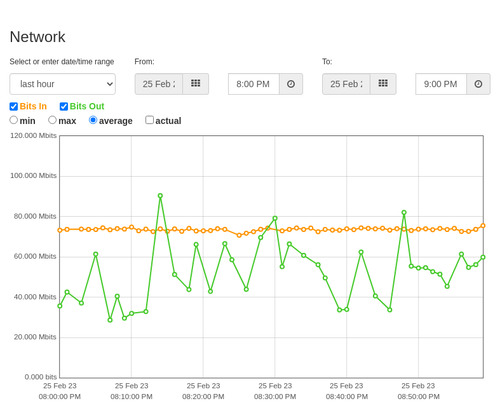Click the Bits Out point at 08:30 PM peak
500x403 pixels.
275,219
